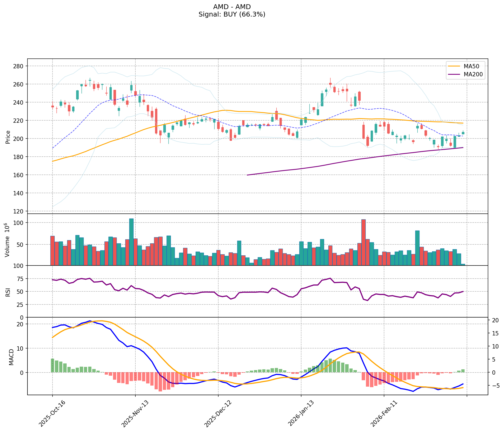Image resolution: width=504 pixels, height=432 pixels.
Task: Click the 'Price' y-axis label
Action: tap(8, 137)
